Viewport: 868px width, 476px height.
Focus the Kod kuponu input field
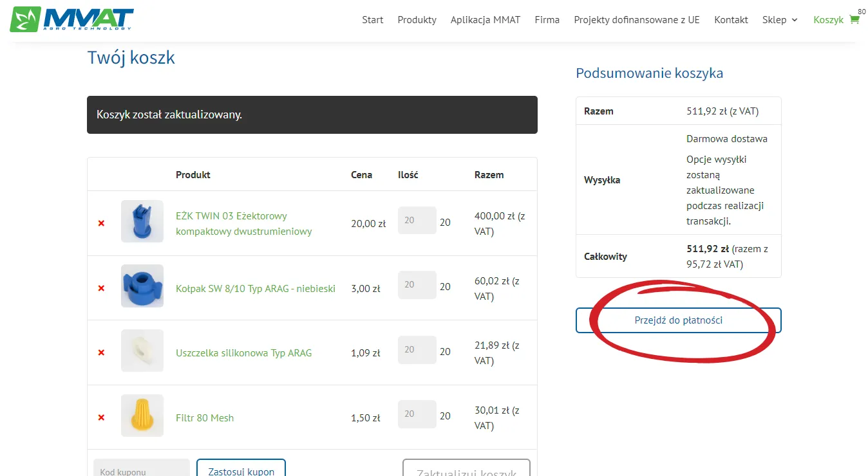(x=142, y=468)
